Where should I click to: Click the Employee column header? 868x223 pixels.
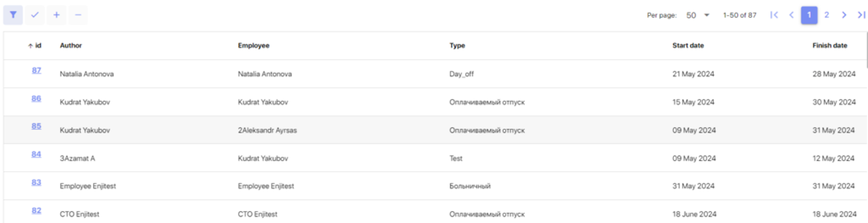[x=253, y=45]
